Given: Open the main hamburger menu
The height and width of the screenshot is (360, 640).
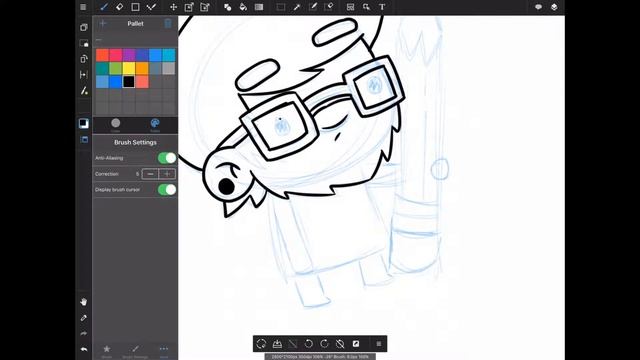Looking at the screenshot, I should [x=83, y=7].
